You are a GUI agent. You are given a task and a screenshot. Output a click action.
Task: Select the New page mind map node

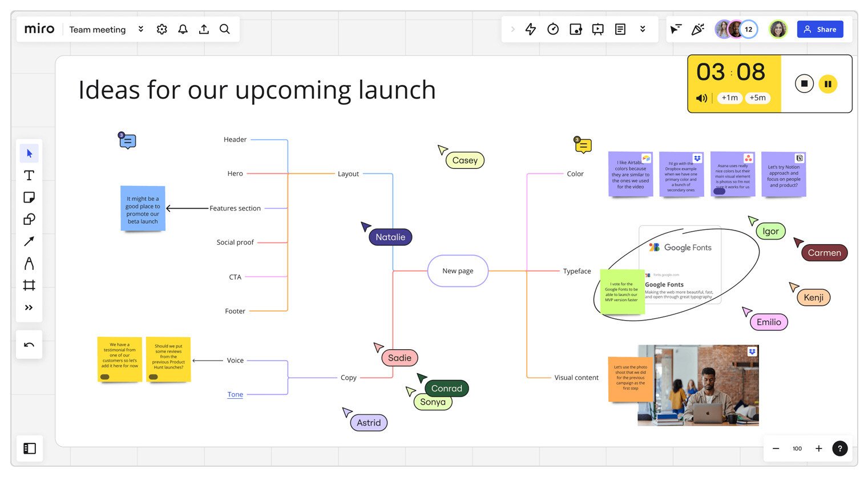coord(458,271)
